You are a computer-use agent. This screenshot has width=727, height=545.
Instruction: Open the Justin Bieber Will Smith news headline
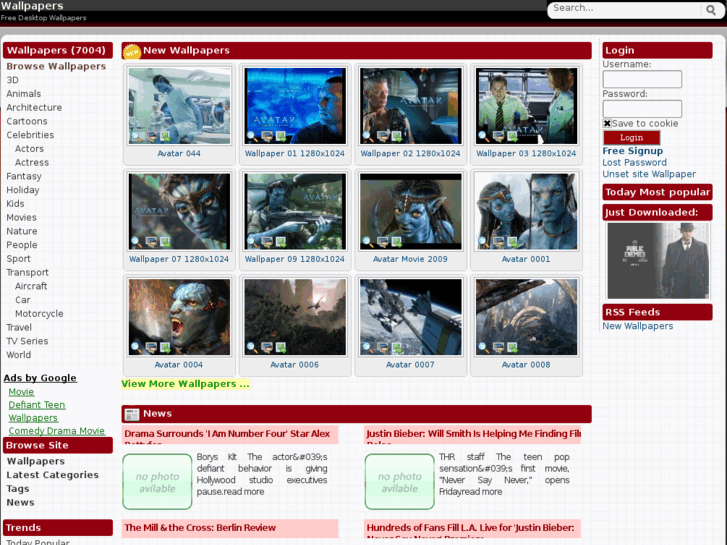click(x=473, y=434)
